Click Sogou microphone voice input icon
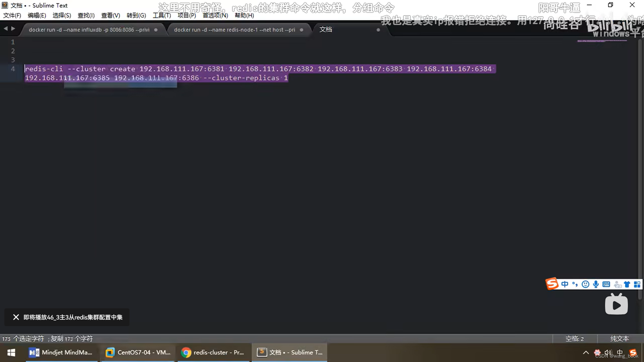644x362 pixels. (x=596, y=285)
